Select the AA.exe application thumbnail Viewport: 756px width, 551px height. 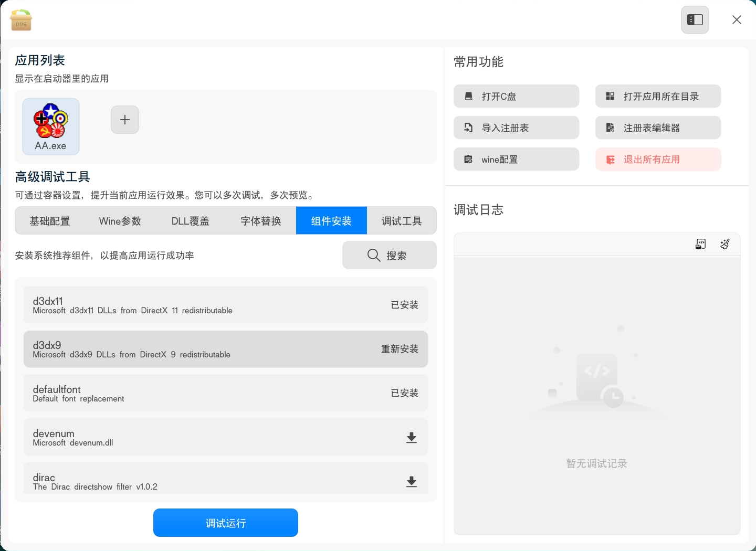pyautogui.click(x=50, y=126)
